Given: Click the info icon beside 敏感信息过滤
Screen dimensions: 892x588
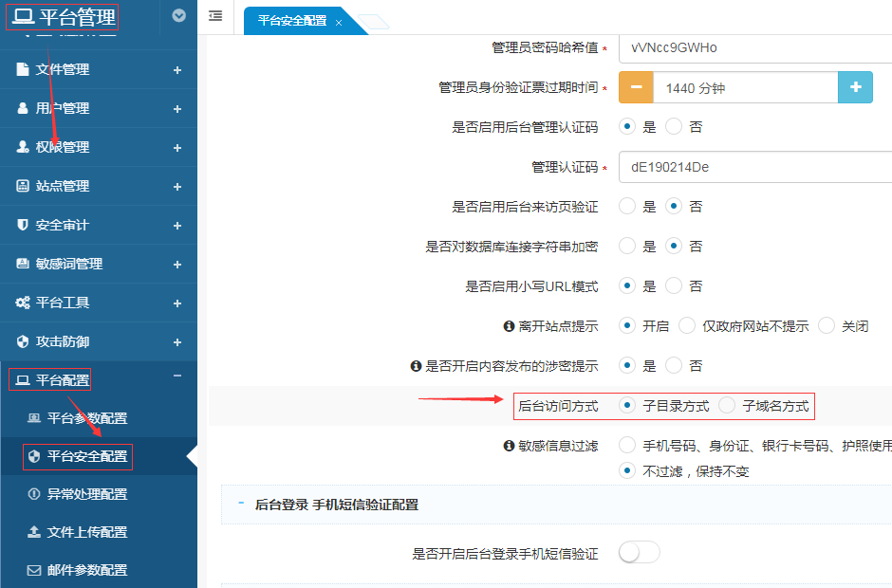Looking at the screenshot, I should (x=509, y=445).
